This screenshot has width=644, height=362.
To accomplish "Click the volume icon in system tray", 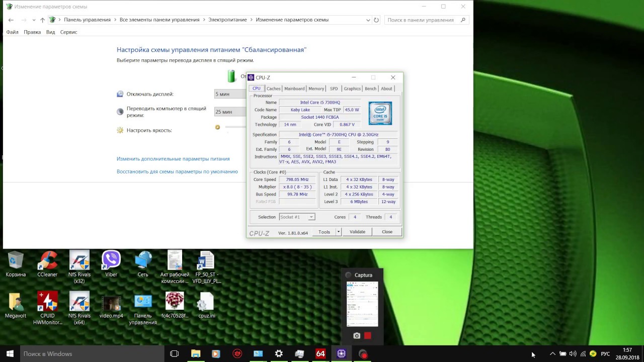I will 573,354.
